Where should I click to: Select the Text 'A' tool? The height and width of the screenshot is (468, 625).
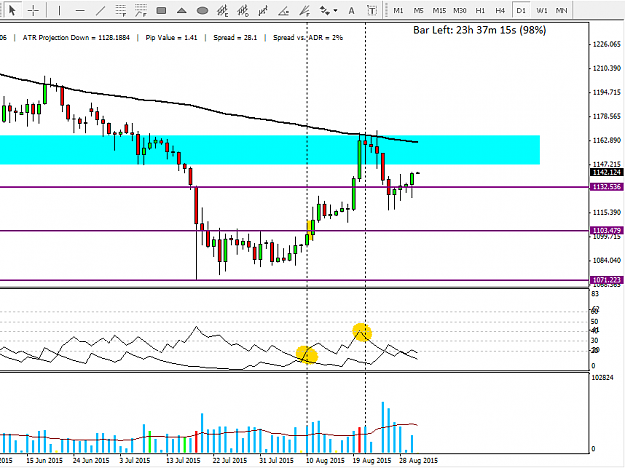coord(351,10)
